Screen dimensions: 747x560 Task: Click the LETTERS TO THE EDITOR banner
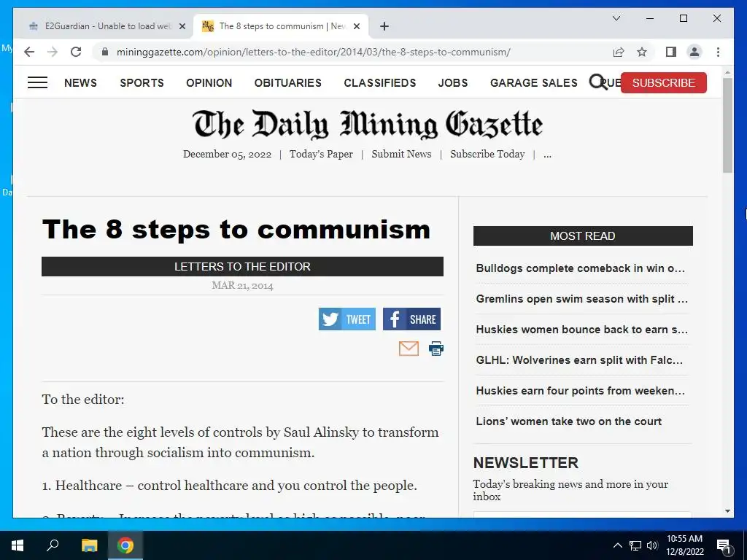click(242, 267)
